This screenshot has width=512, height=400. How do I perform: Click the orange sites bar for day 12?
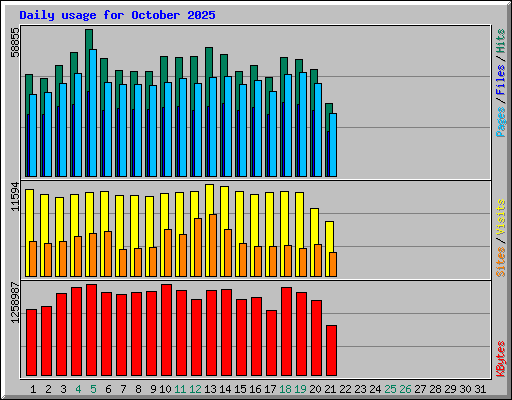click(198, 247)
